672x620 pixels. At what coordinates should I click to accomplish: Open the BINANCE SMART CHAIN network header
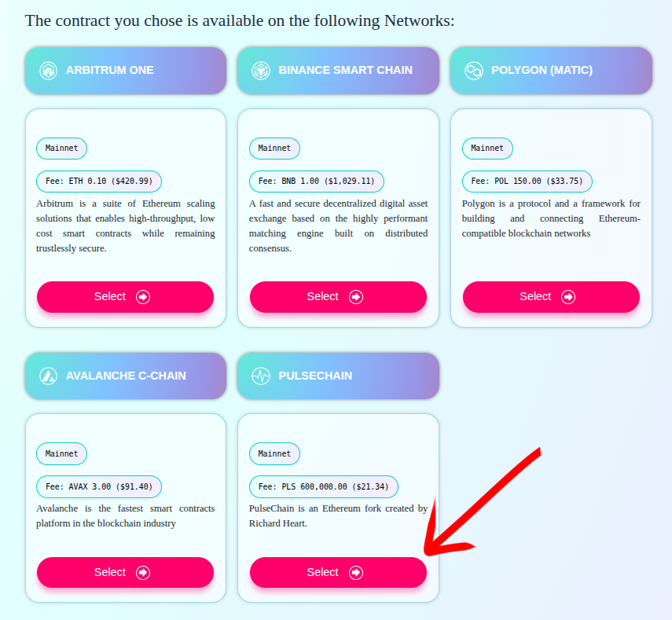(x=338, y=70)
